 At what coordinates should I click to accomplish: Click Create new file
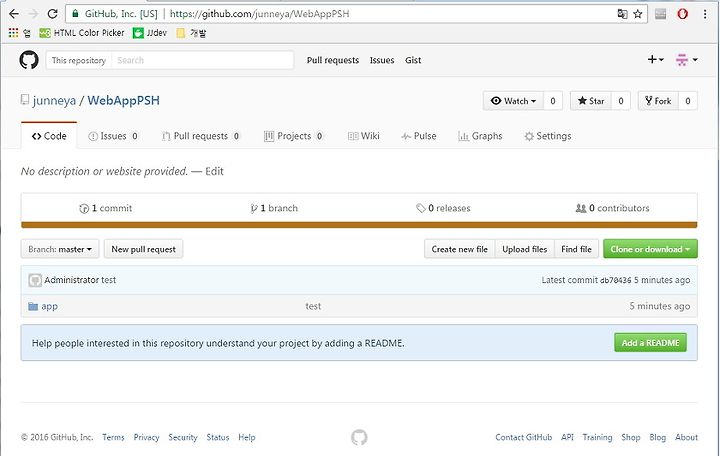(460, 249)
